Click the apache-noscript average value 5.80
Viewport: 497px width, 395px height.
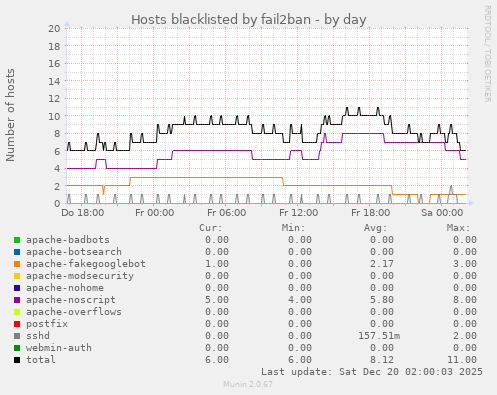tap(382, 300)
